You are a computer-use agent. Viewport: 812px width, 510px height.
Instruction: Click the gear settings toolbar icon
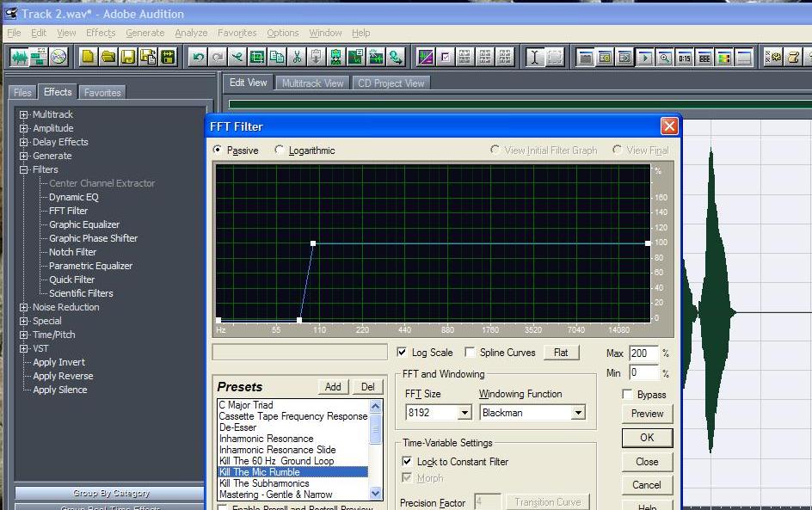click(x=773, y=57)
